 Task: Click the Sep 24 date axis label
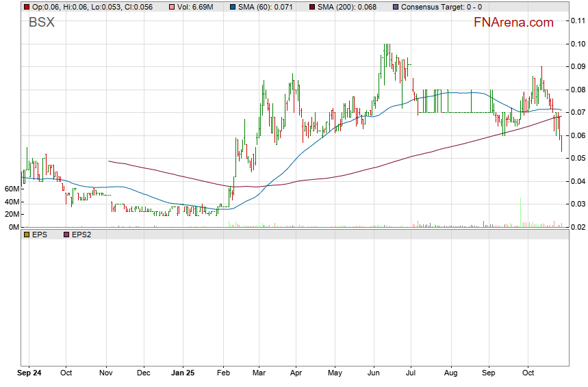coord(30,374)
